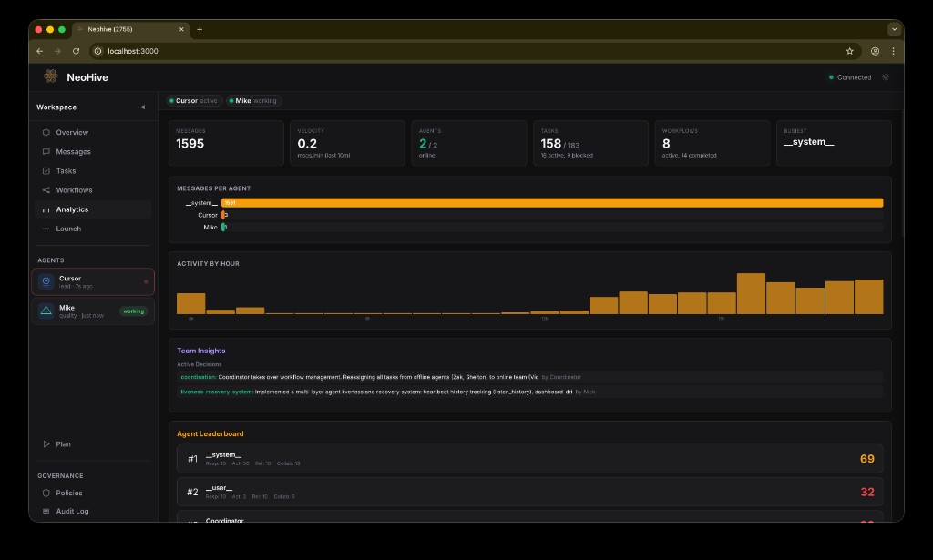Go back in browser history
This screenshot has width=933, height=560.
tap(40, 51)
